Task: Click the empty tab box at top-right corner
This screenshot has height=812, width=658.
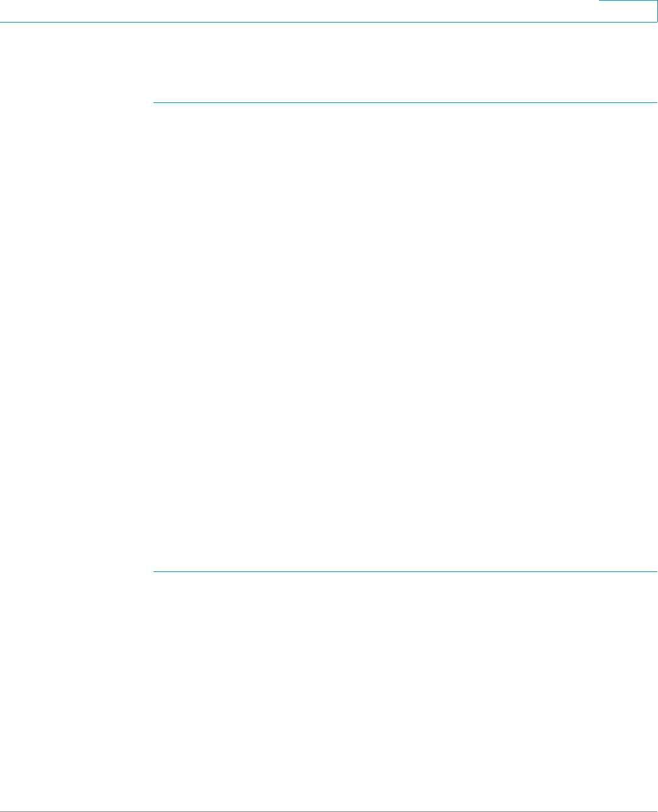Action: pos(628,11)
